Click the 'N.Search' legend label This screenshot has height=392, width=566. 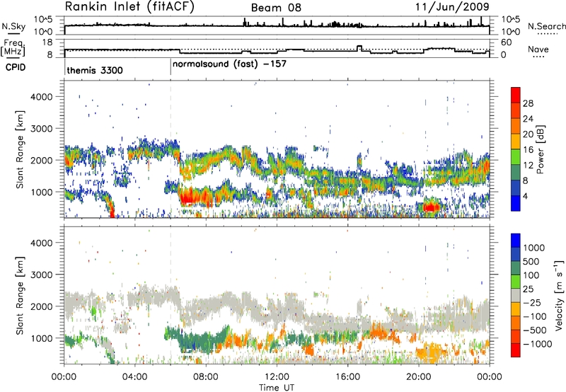546,26
